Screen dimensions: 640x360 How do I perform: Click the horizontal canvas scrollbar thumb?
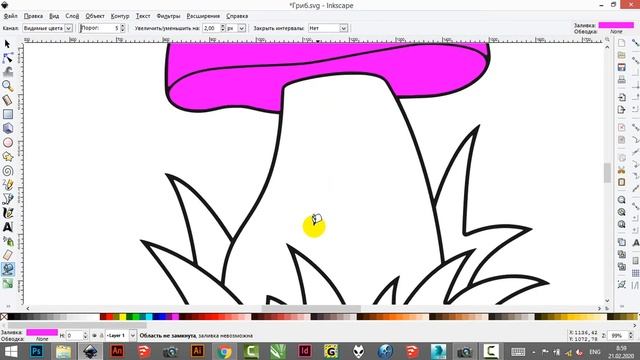point(311,309)
